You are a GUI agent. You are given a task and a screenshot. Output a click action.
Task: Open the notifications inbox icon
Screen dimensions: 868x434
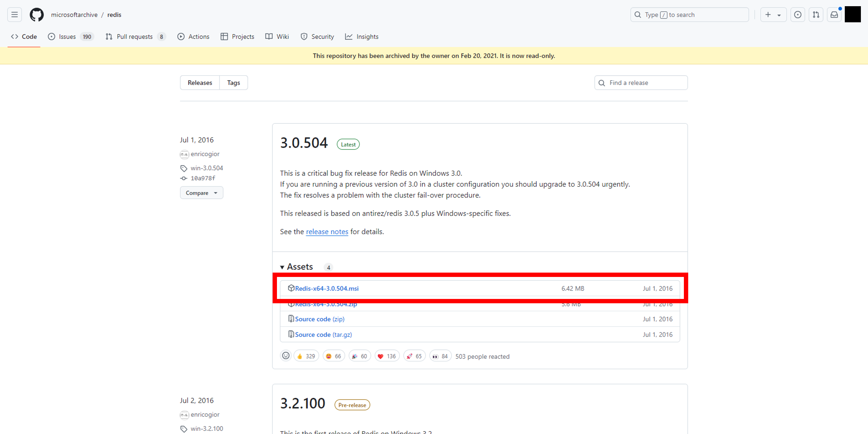point(834,15)
